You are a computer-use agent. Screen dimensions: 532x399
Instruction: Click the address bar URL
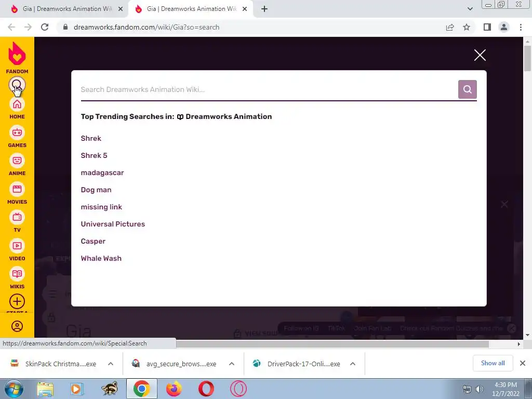pos(146,27)
